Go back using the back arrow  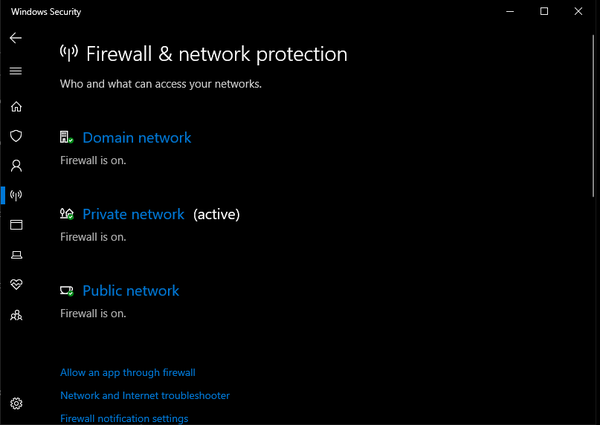tap(15, 38)
